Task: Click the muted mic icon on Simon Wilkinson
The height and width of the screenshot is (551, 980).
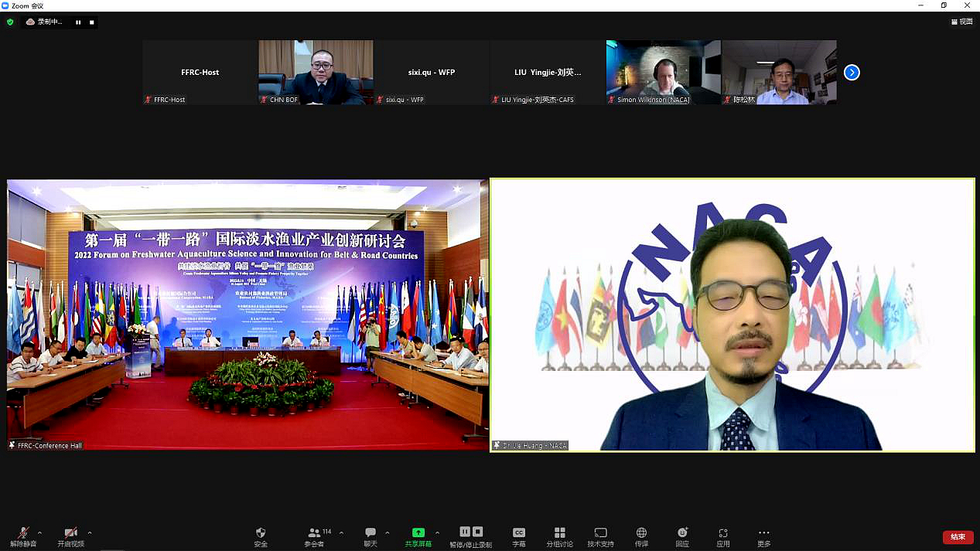Action: (x=612, y=100)
